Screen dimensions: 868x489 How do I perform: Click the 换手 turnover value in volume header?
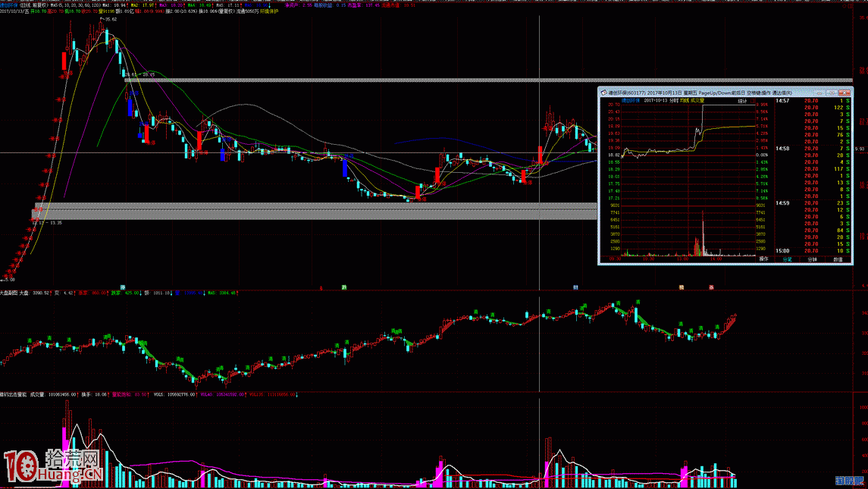click(94, 395)
